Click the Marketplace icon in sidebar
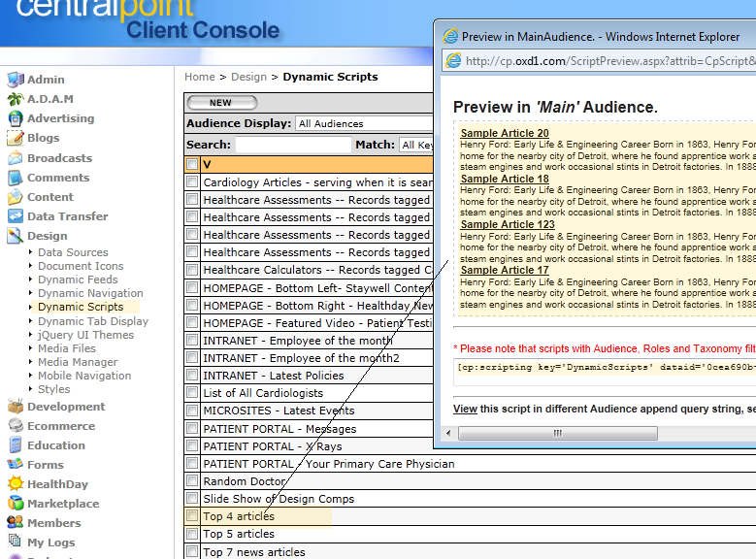The width and height of the screenshot is (756, 559). pyautogui.click(x=15, y=504)
